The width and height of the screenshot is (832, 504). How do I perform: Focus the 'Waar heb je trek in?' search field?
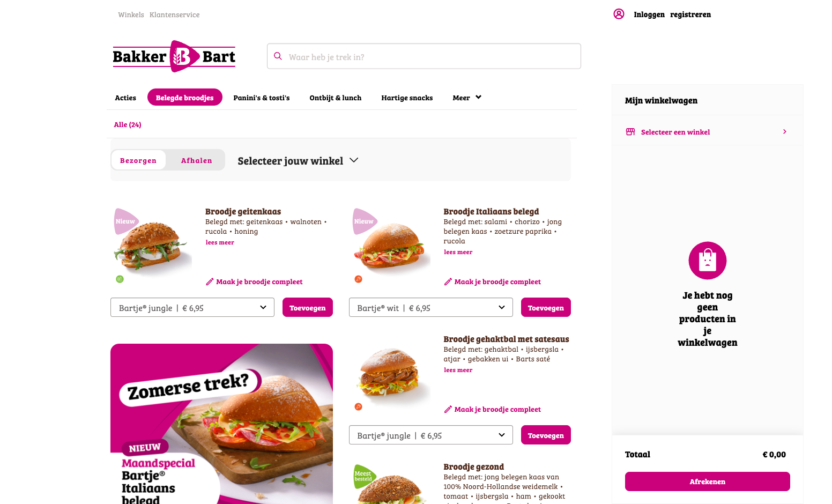(424, 56)
